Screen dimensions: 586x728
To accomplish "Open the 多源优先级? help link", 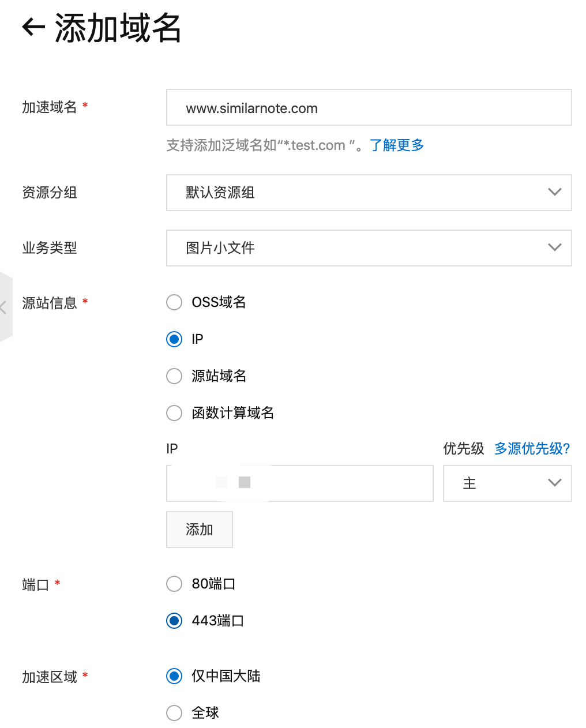I will click(x=532, y=449).
